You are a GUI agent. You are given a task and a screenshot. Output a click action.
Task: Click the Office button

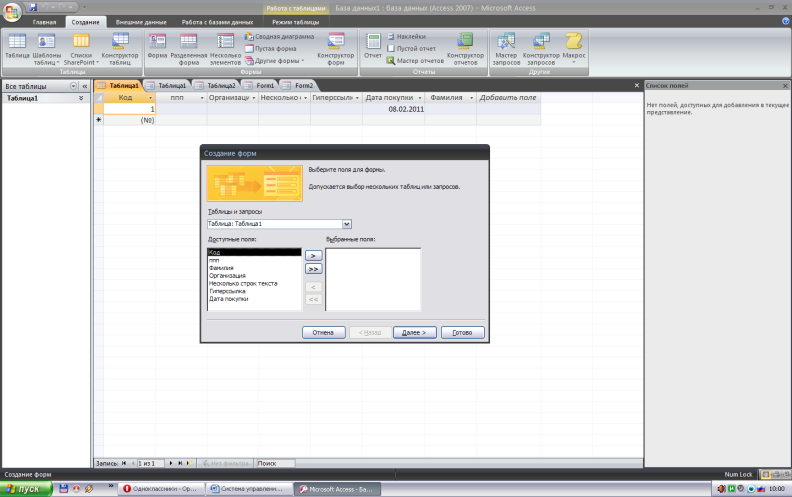pos(12,12)
